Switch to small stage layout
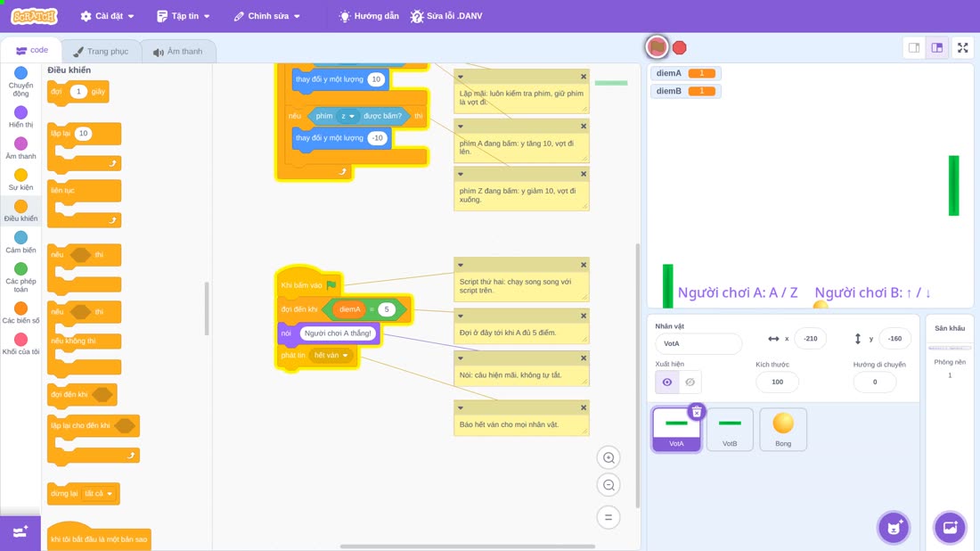This screenshot has width=980, height=551. coord(914,47)
